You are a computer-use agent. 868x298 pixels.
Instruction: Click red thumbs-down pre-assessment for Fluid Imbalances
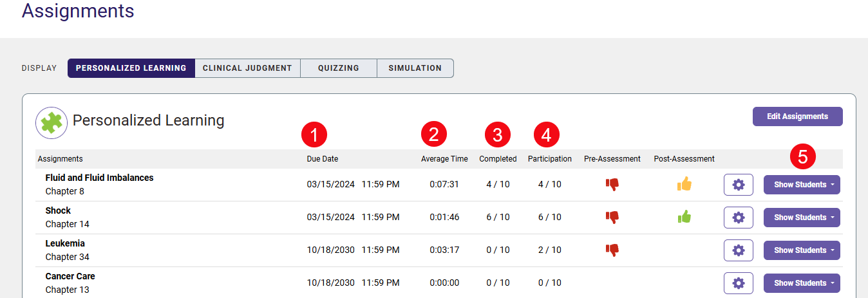[612, 184]
